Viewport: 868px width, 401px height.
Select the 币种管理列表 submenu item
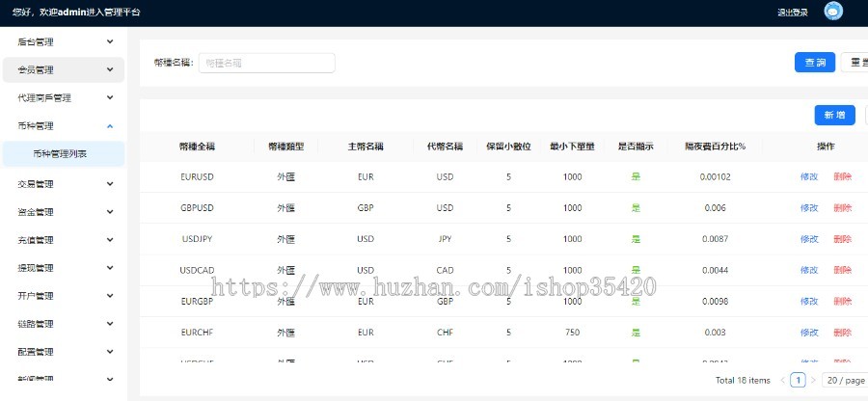(x=64, y=154)
